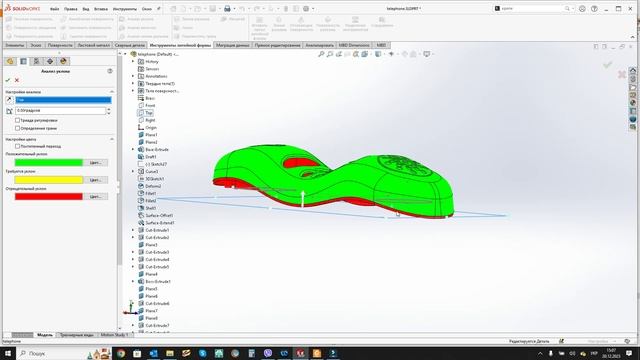This screenshot has height=360, width=640.
Task: Switch to the MBD Dimensions tab
Action: 354,45
